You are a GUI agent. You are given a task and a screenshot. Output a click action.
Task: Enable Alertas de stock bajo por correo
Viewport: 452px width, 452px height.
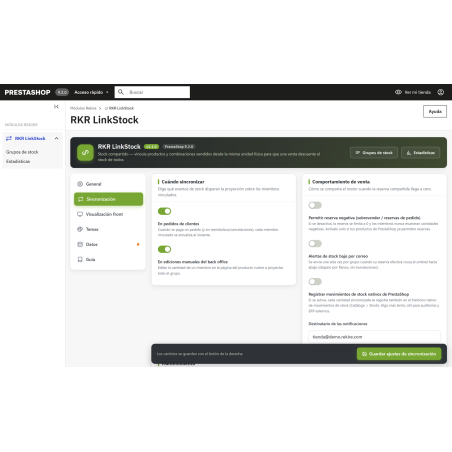[x=315, y=244]
